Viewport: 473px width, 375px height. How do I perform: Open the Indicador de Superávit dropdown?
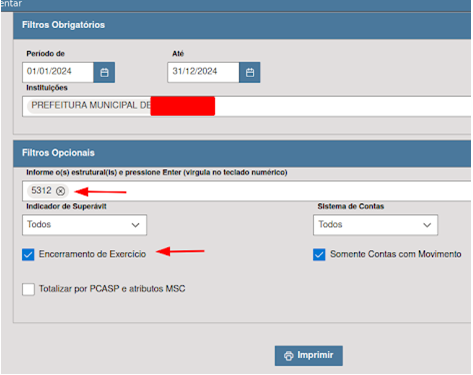tap(84, 225)
